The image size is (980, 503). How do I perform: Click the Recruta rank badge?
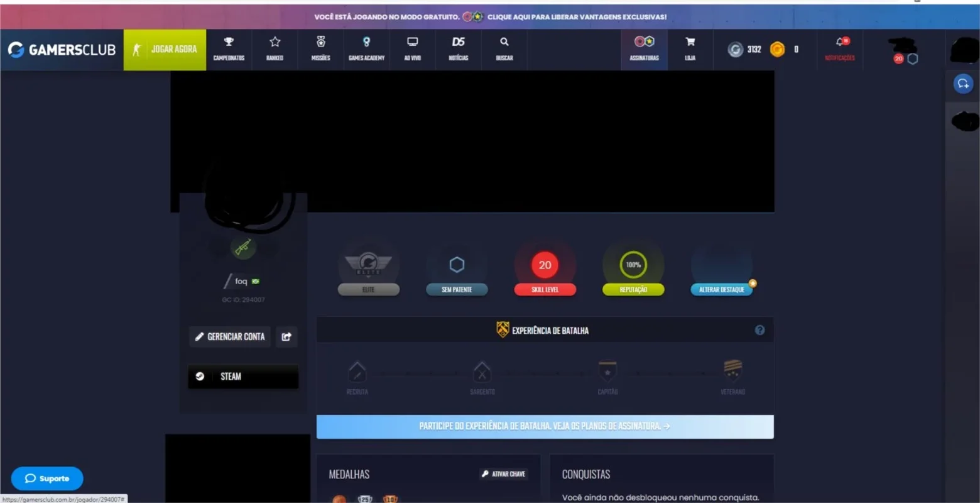click(x=357, y=372)
